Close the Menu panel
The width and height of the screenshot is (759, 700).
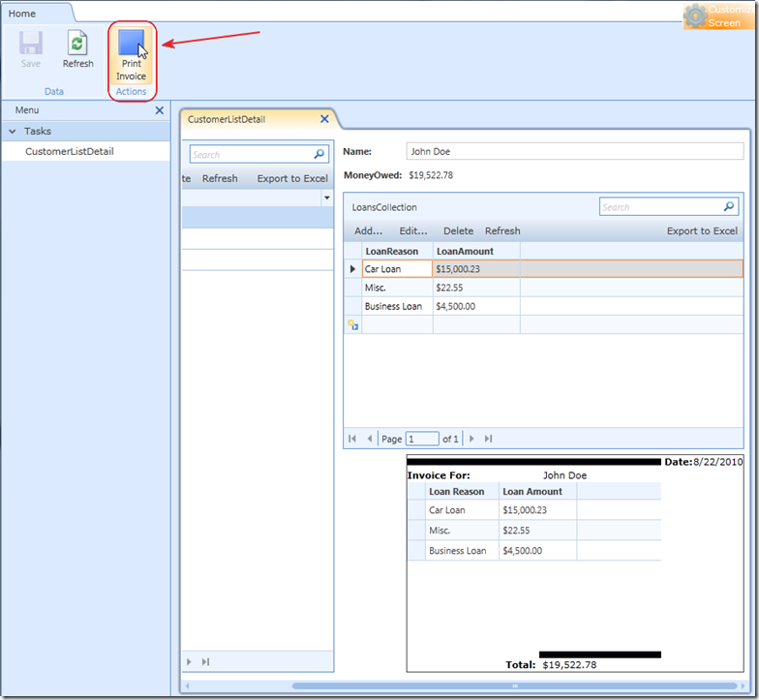159,110
